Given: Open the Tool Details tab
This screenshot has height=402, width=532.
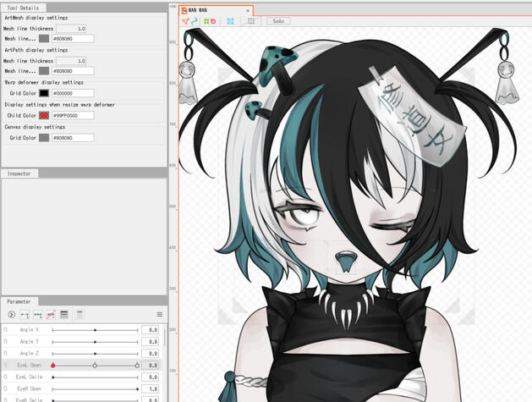Looking at the screenshot, I should 23,8.
